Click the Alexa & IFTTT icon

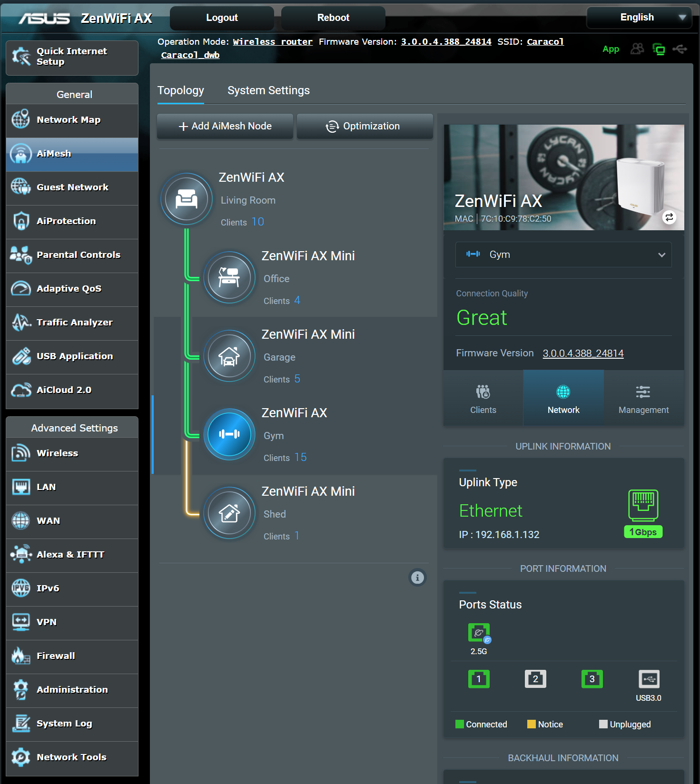click(x=21, y=554)
